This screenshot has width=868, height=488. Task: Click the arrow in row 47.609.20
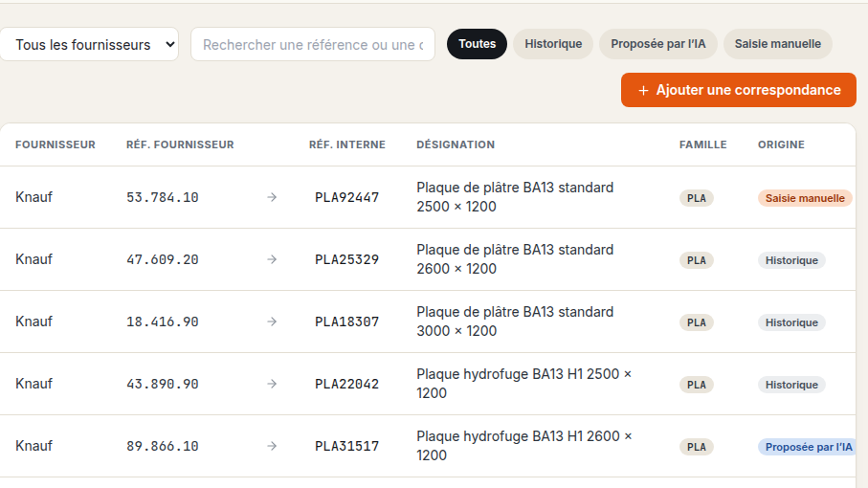click(272, 259)
